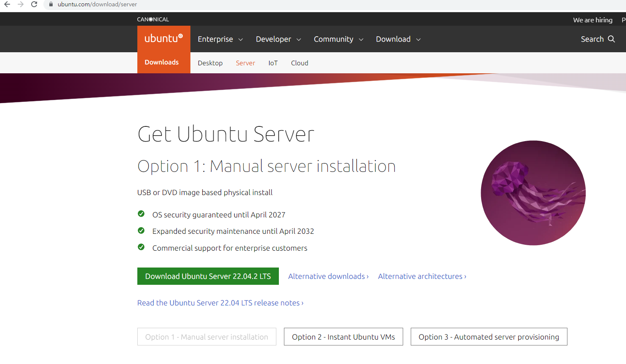Open the Alternative architectures link

422,276
